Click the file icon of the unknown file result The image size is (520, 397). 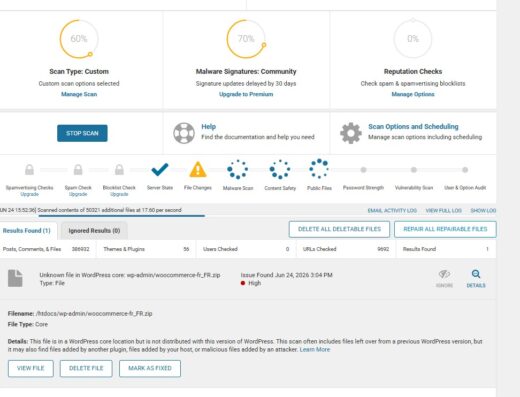[x=15, y=278]
